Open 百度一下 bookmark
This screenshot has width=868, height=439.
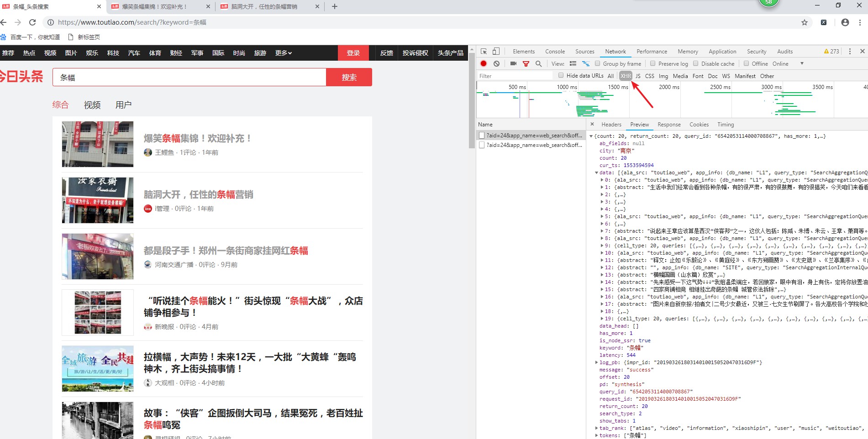tap(31, 37)
